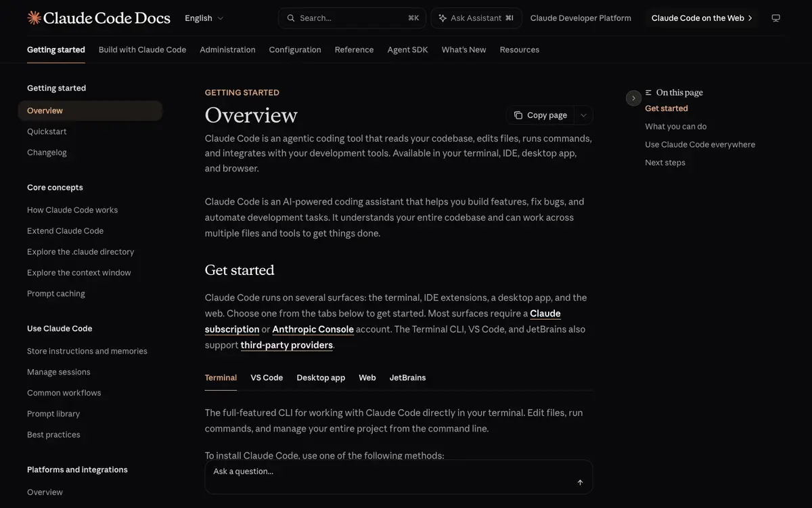The height and width of the screenshot is (508, 812).
Task: Submit question with the up arrow icon
Action: pos(580,482)
